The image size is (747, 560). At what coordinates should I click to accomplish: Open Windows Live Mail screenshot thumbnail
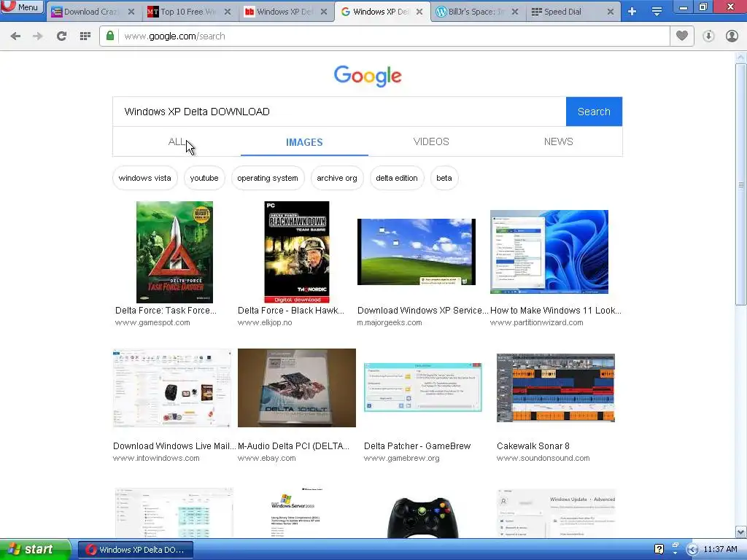pos(172,388)
